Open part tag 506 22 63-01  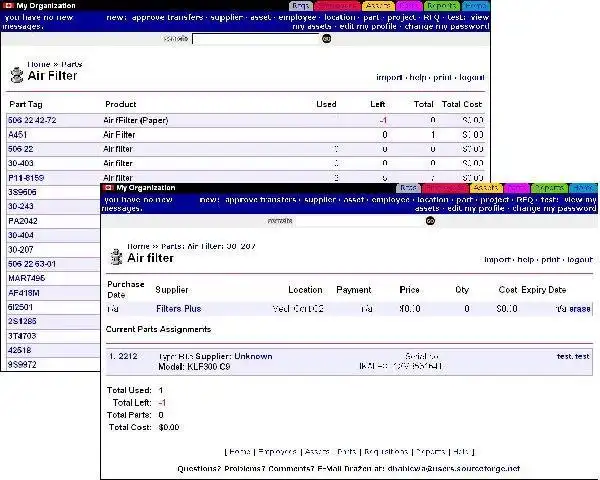(x=32, y=264)
